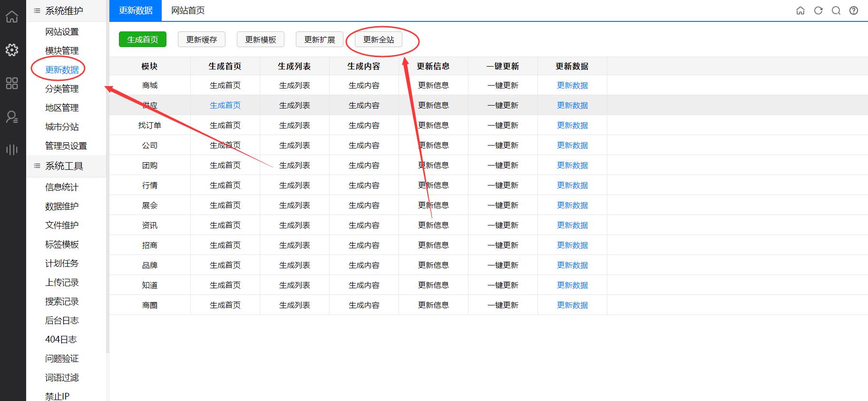
Task: Click the sidebar vertical scrollbar
Action: tap(107, 176)
